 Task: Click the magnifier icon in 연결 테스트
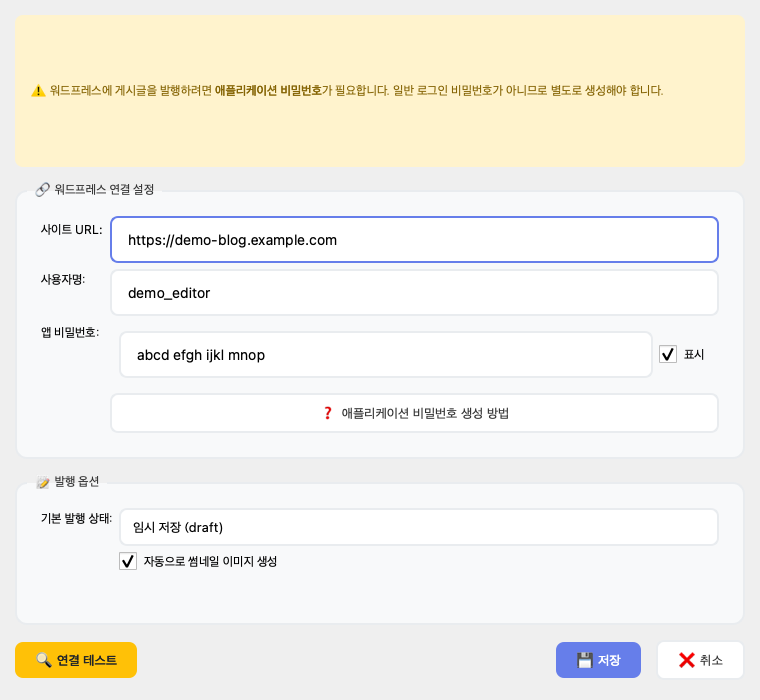44,660
